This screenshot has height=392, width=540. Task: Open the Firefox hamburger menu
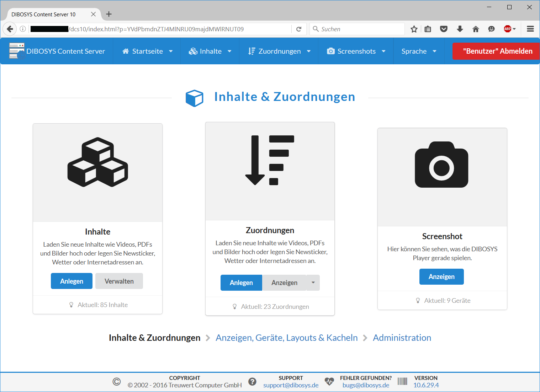tap(530, 29)
